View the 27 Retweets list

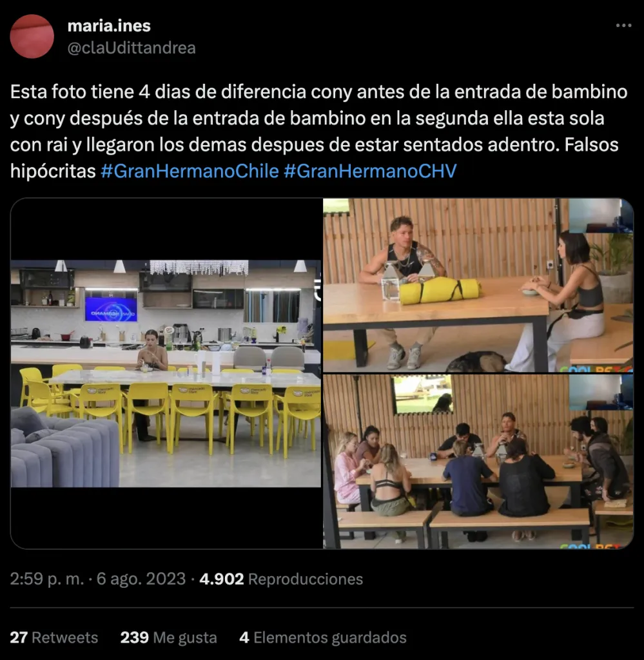click(54, 637)
